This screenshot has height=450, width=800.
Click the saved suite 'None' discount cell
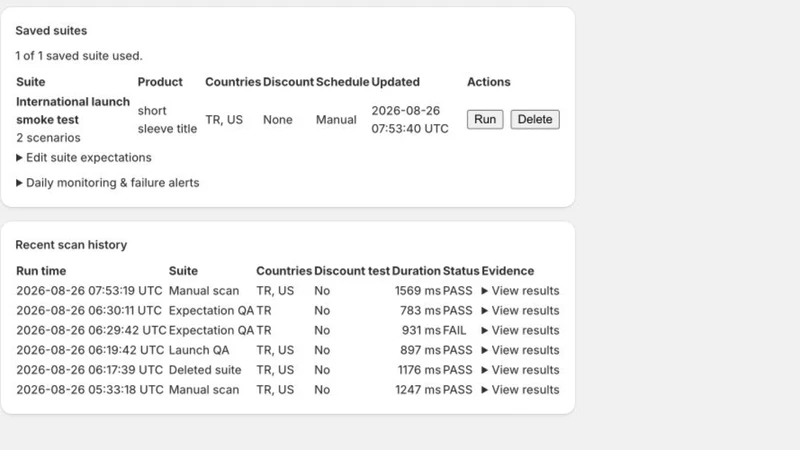(278, 120)
